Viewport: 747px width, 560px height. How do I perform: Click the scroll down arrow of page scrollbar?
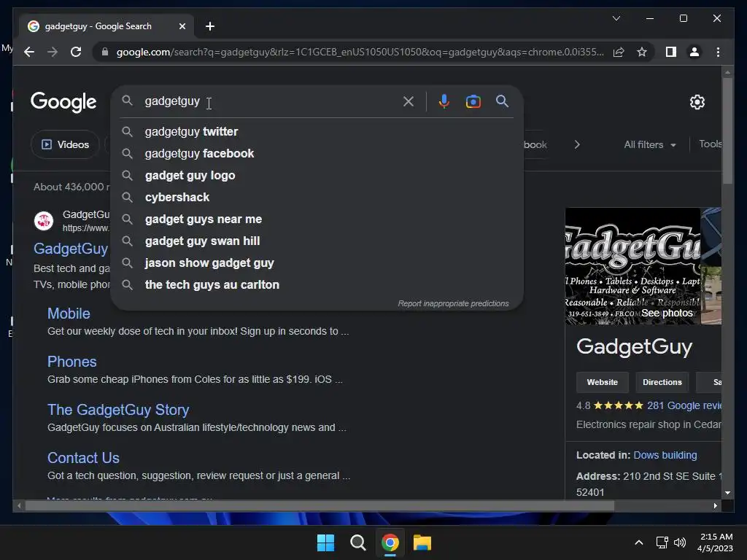[x=727, y=493]
